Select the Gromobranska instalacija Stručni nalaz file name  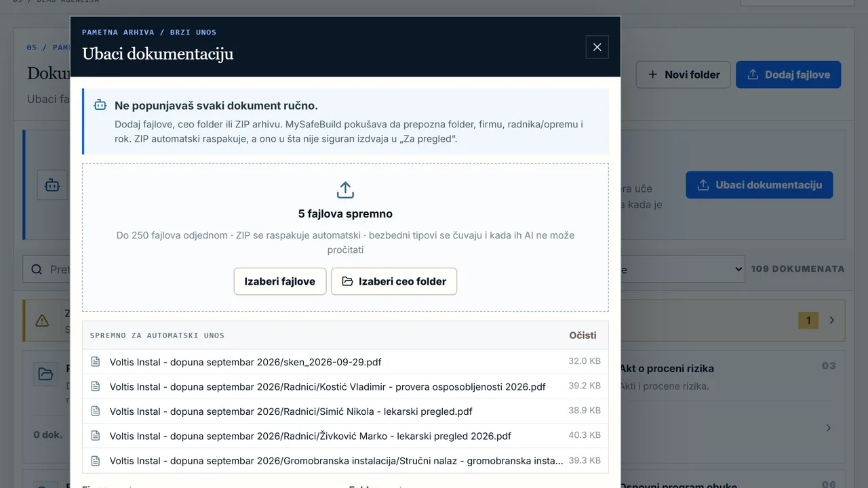point(336,461)
